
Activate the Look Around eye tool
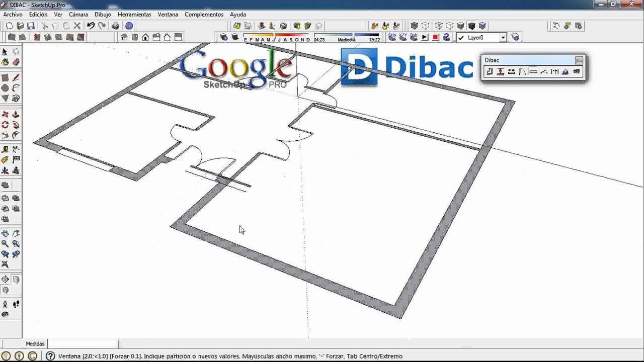pyautogui.click(x=5, y=315)
